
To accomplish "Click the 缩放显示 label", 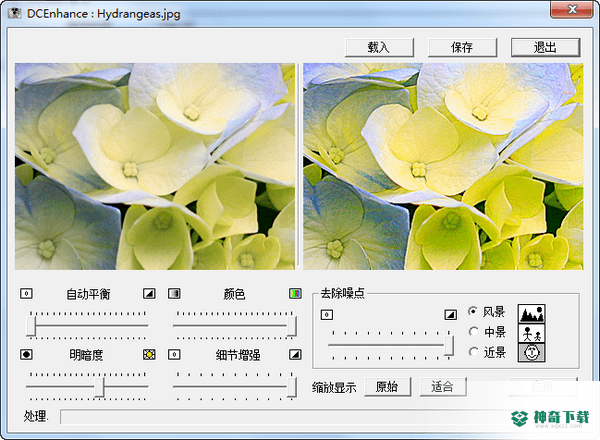I will pos(334,388).
